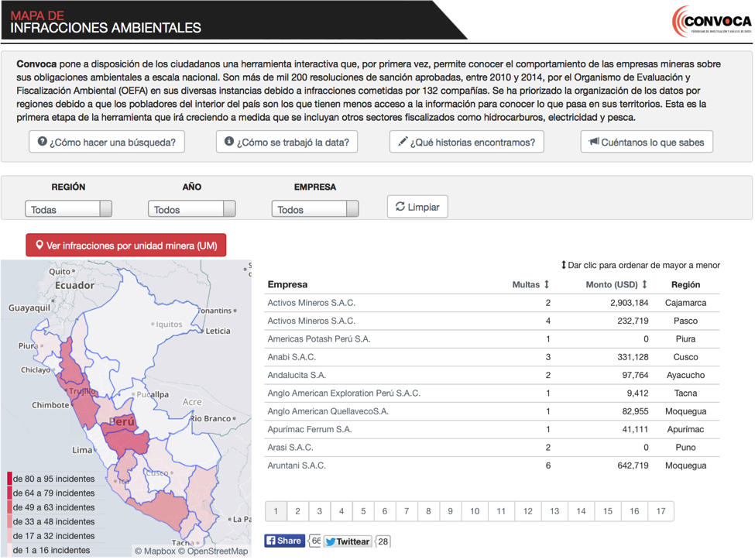Screen dimensions: 755x560
Task: Open '¿Cómo hacer una búsqueda?' help
Action: coord(107,142)
